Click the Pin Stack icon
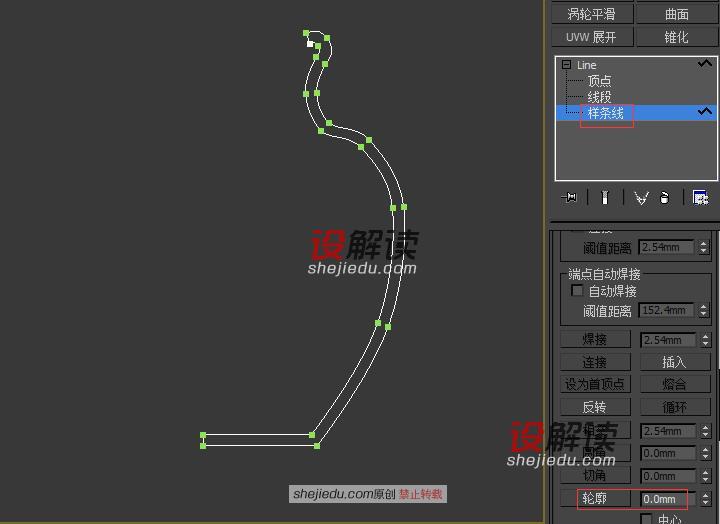The height and width of the screenshot is (524, 720). 570,197
